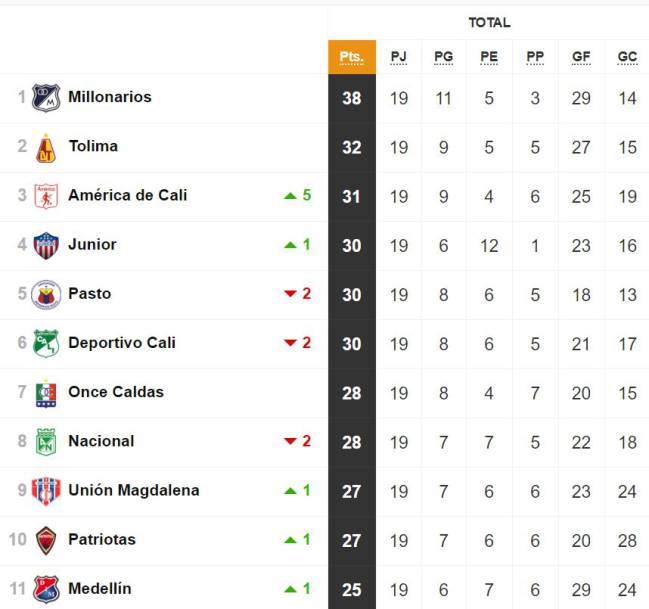The width and height of the screenshot is (649, 609).
Task: Click América de Cali's green up arrow
Action: [x=291, y=196]
